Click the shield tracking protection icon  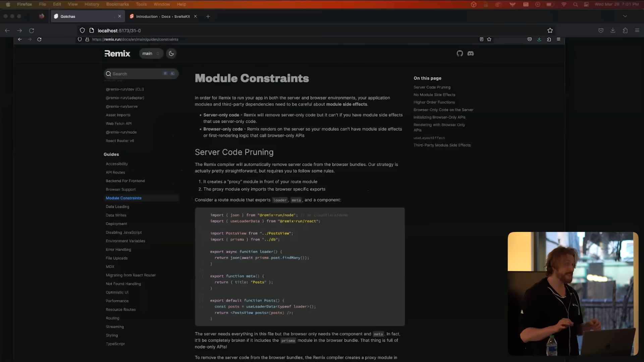(82, 31)
